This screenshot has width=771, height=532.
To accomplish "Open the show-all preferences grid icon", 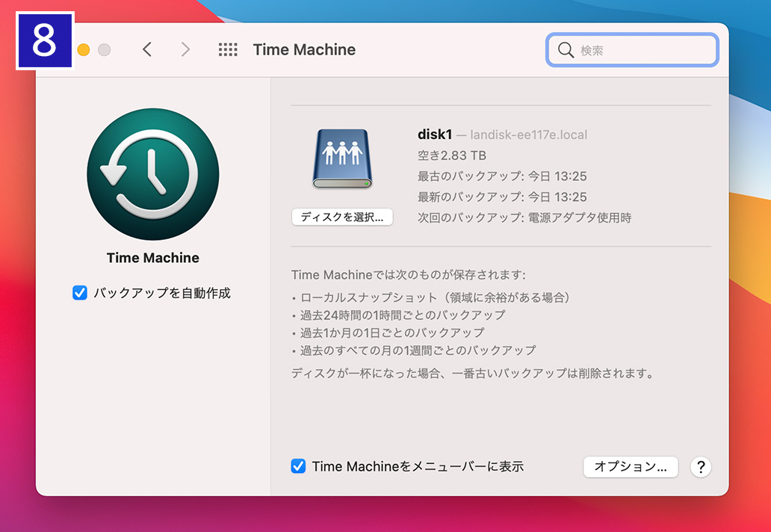I will [x=228, y=49].
